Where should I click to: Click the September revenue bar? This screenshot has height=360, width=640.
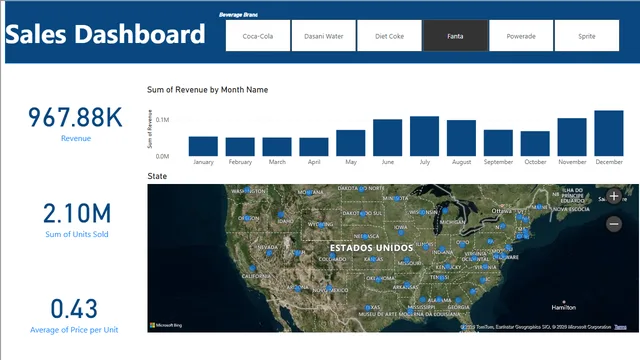click(x=498, y=143)
